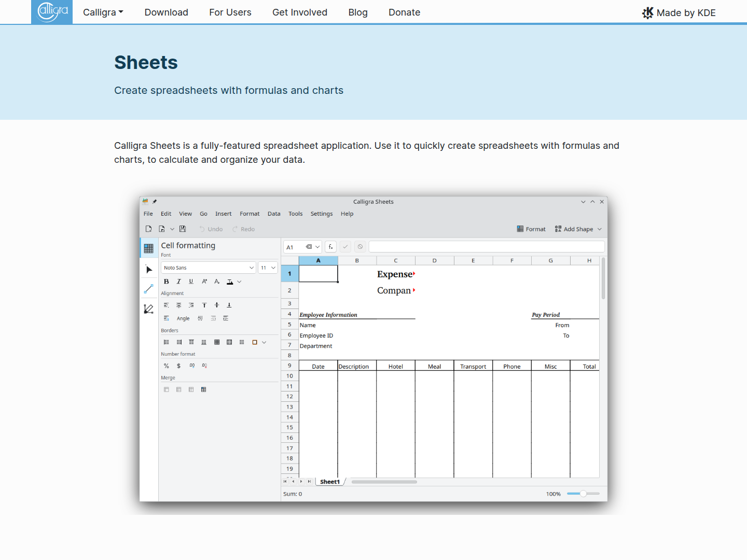Open the Calligra dropdown in the site nav
Screen dimensions: 747x560
(x=103, y=12)
